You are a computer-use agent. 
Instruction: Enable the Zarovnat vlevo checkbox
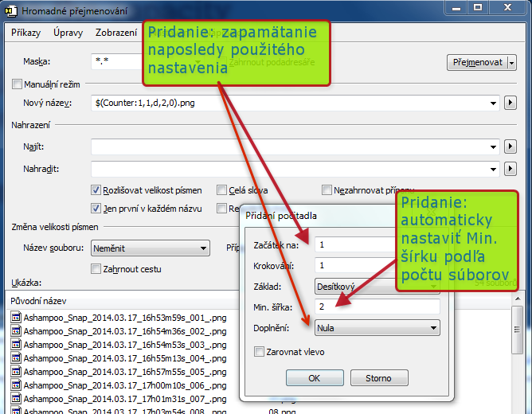point(259,352)
